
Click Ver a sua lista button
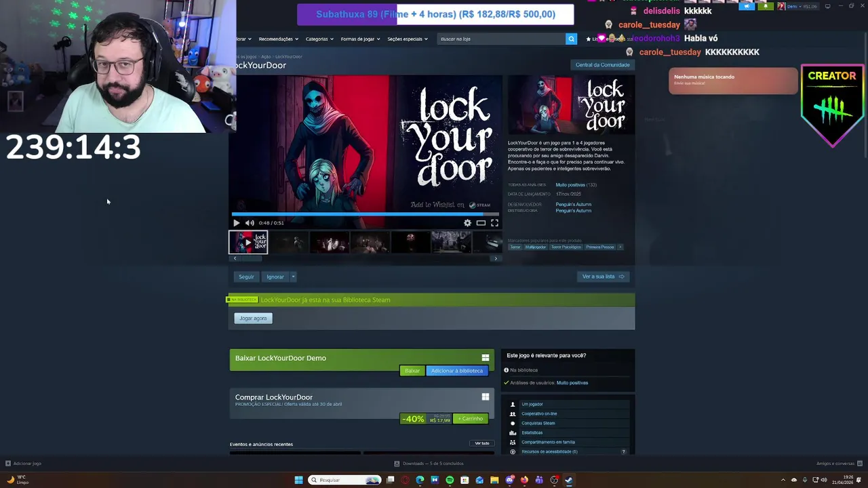[603, 277]
